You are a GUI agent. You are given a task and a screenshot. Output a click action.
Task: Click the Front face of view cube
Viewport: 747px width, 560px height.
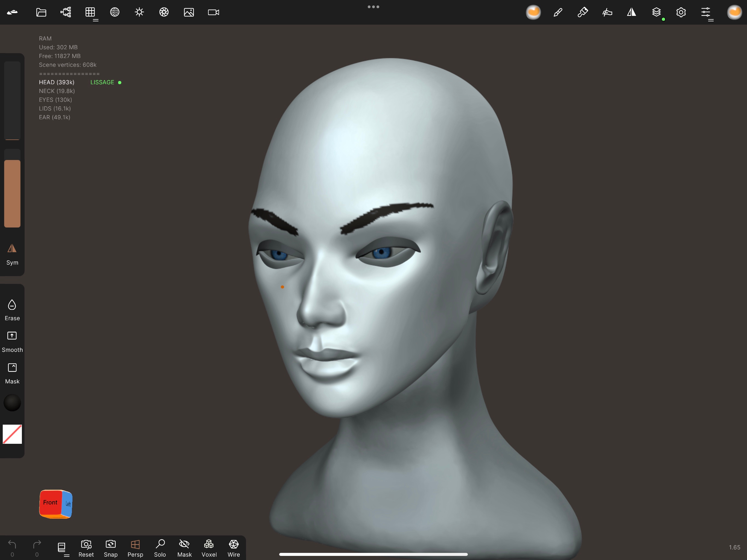click(51, 503)
